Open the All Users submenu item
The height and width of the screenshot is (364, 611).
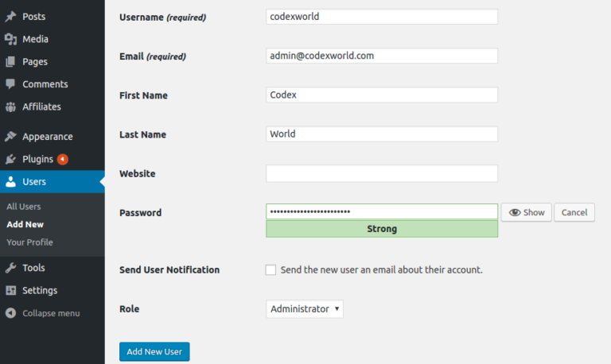tap(24, 207)
